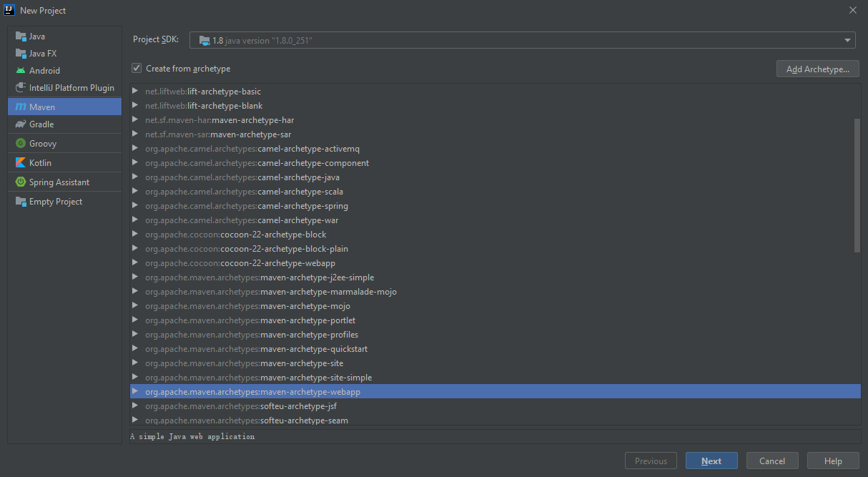Click 'A simple Java web application' description
The height and width of the screenshot is (477, 868).
pos(192,436)
